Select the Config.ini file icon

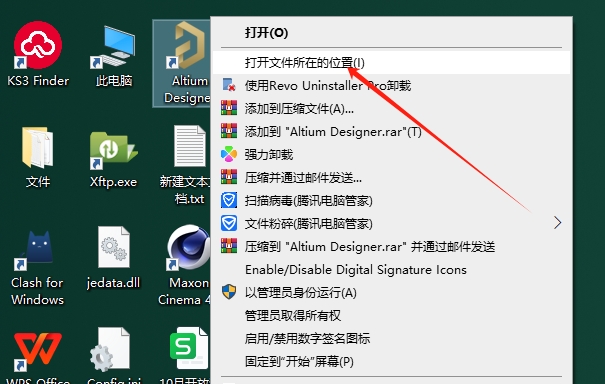tap(113, 356)
